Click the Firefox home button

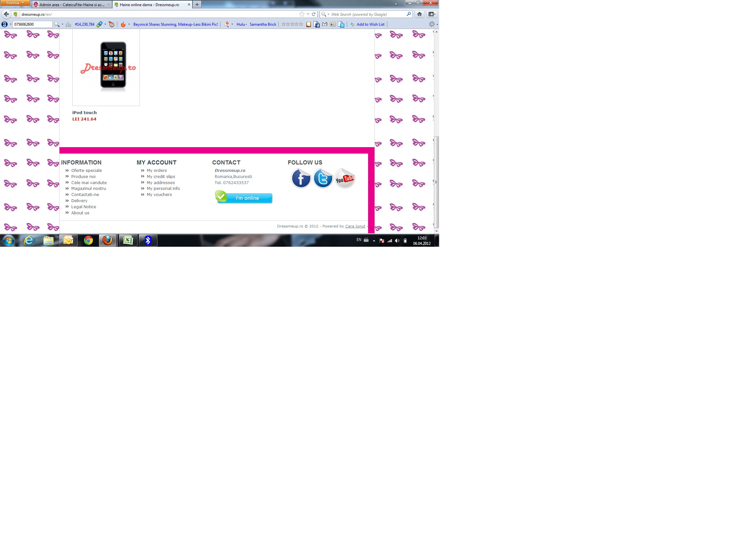pyautogui.click(x=420, y=14)
